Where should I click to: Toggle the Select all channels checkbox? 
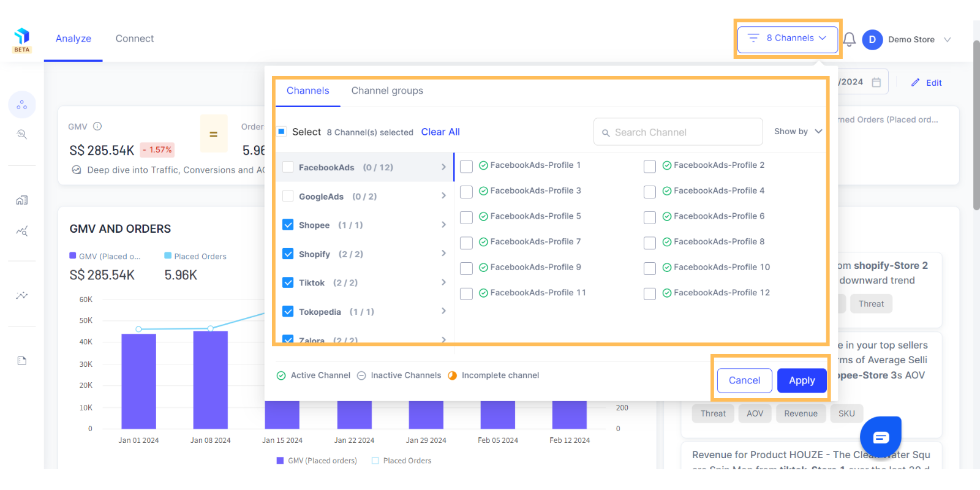tap(282, 132)
